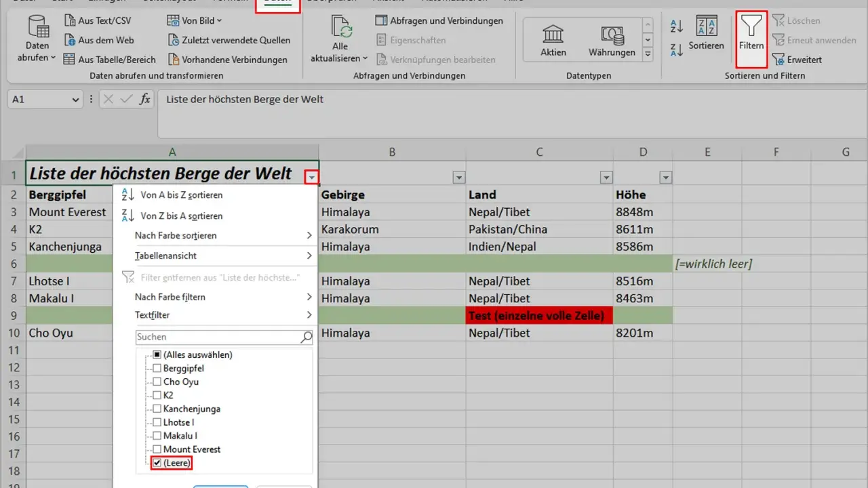Image resolution: width=868 pixels, height=488 pixels.
Task: Sort ascending with A-Z ribbon icon
Action: point(676,26)
